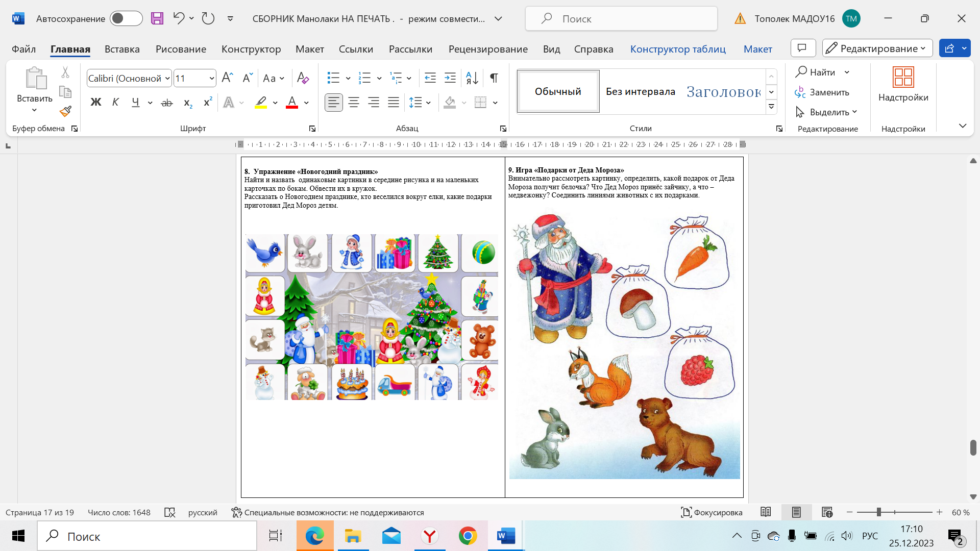This screenshot has width=980, height=551.
Task: Apply the Без интервала style
Action: [640, 91]
